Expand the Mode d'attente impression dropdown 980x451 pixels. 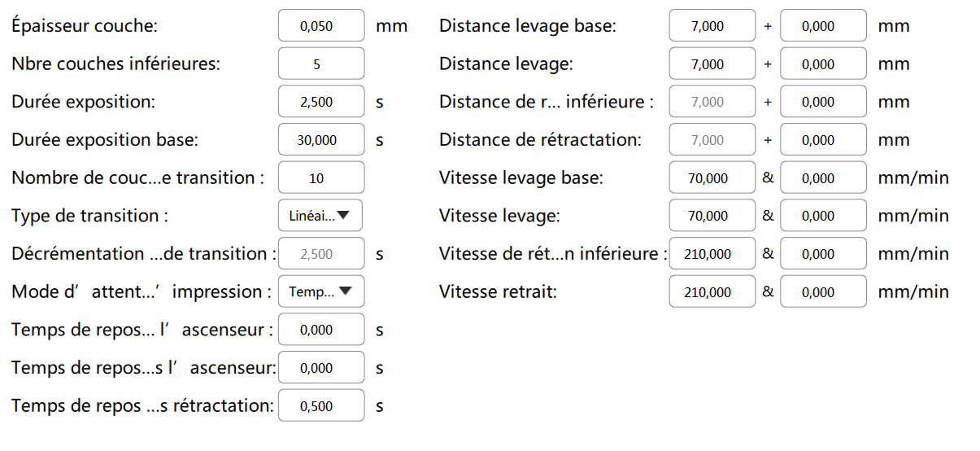click(320, 291)
